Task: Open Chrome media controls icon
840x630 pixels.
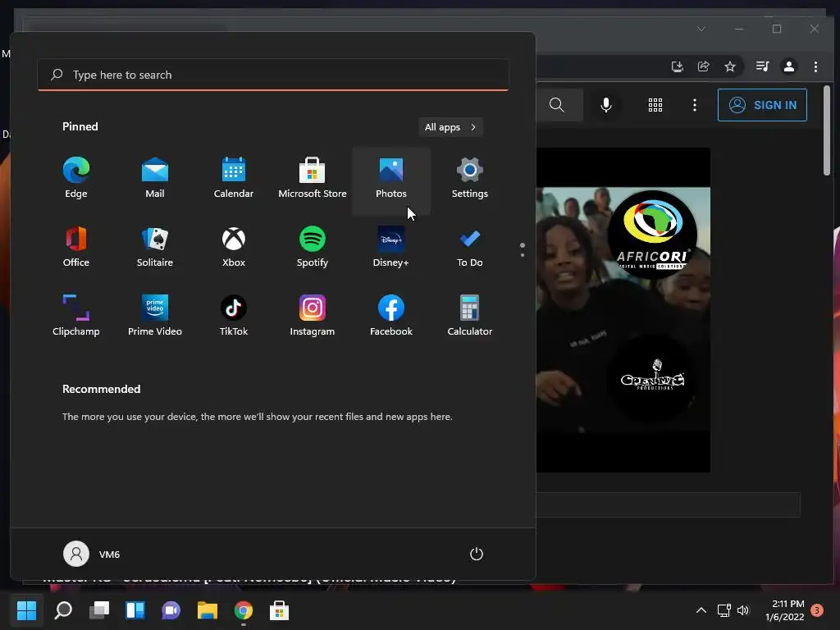Action: click(x=762, y=66)
